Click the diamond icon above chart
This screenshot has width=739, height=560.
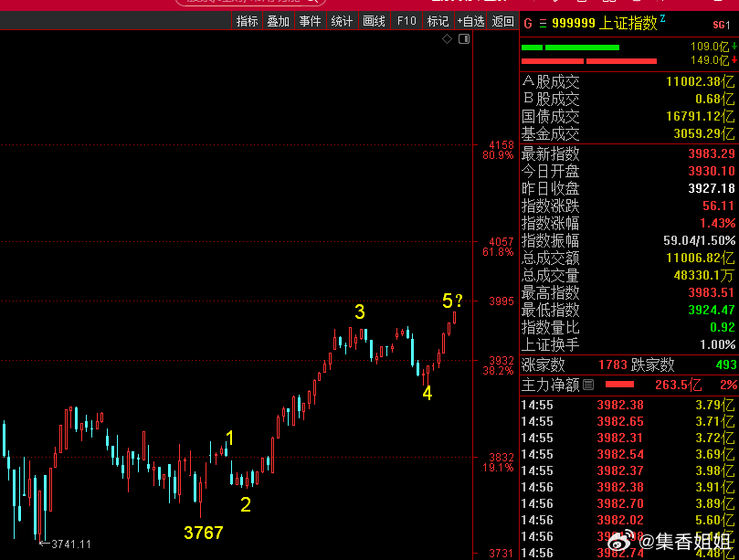tap(448, 39)
